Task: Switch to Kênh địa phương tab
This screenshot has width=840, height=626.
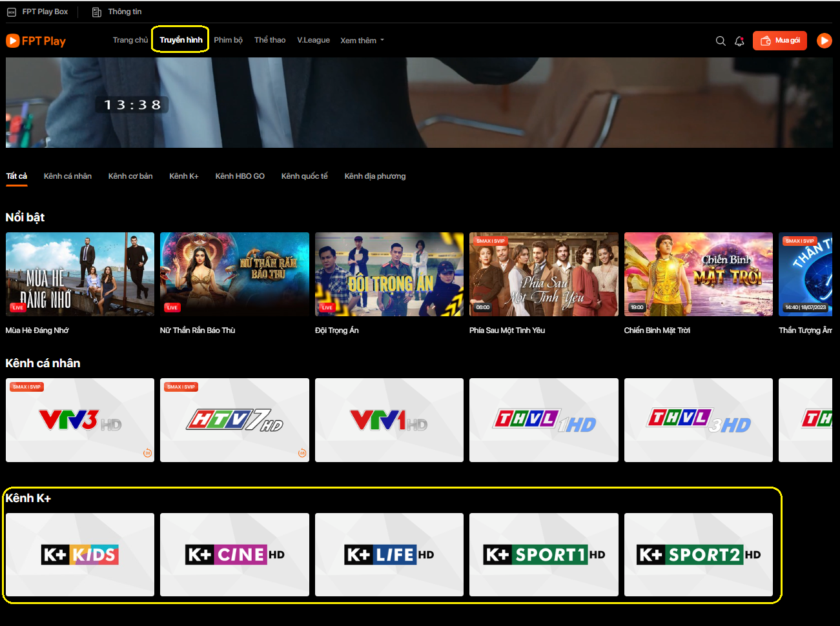Action: pyautogui.click(x=375, y=176)
